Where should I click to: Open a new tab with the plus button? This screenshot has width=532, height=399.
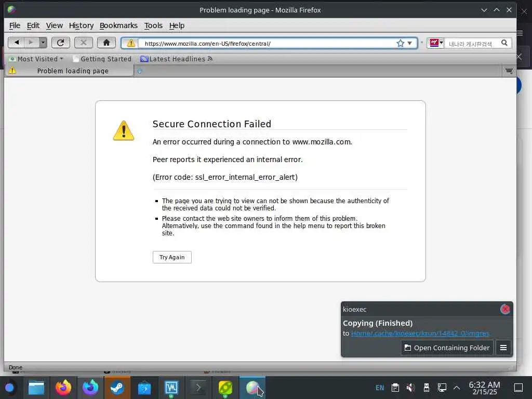coord(139,71)
